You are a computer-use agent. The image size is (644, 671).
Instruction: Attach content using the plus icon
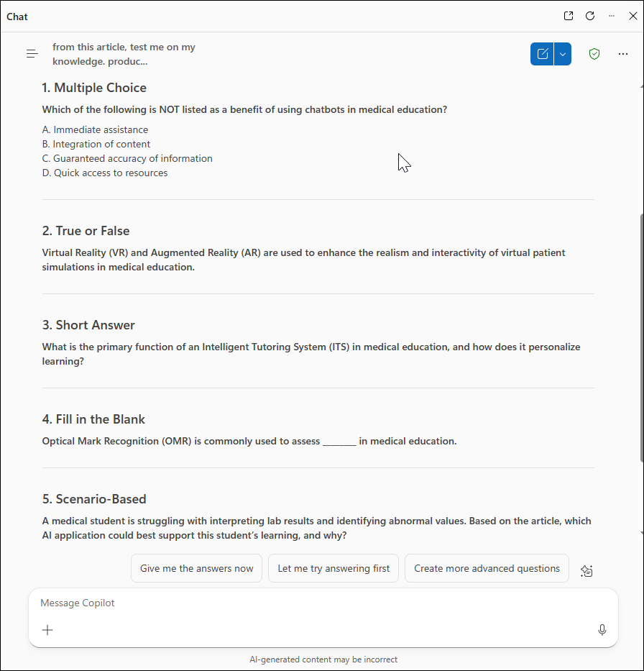tap(47, 629)
